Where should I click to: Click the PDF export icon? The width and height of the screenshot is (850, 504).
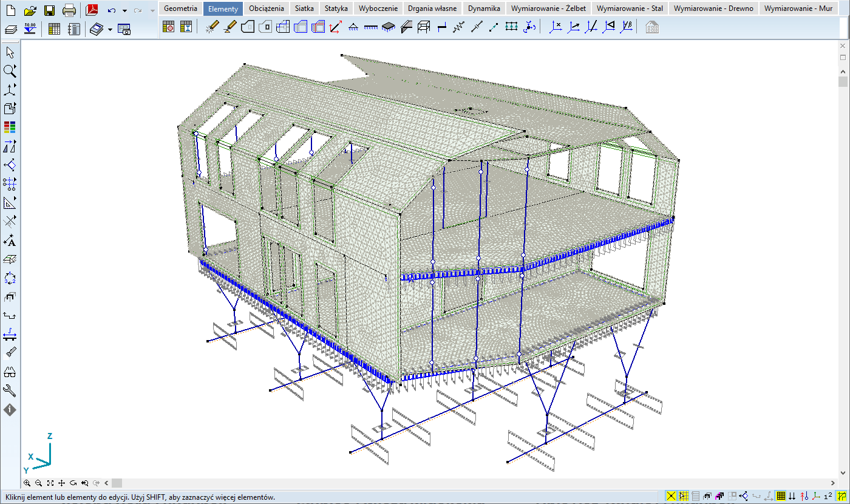pos(92,10)
